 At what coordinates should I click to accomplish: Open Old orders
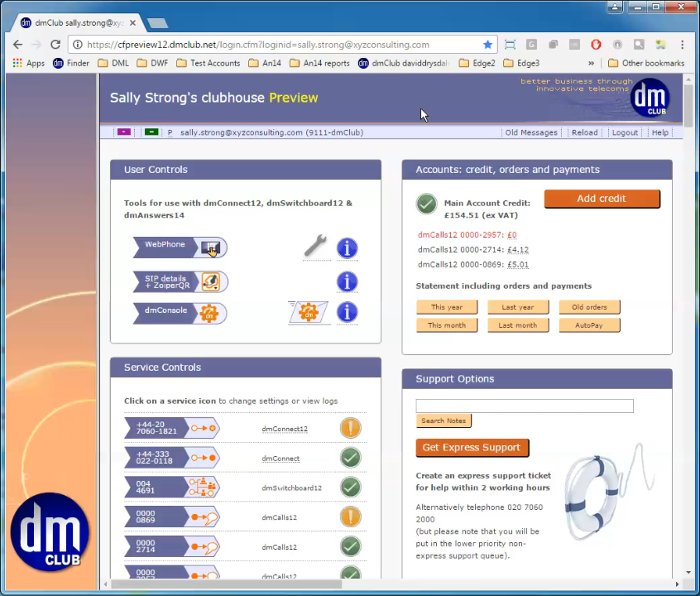(x=589, y=307)
